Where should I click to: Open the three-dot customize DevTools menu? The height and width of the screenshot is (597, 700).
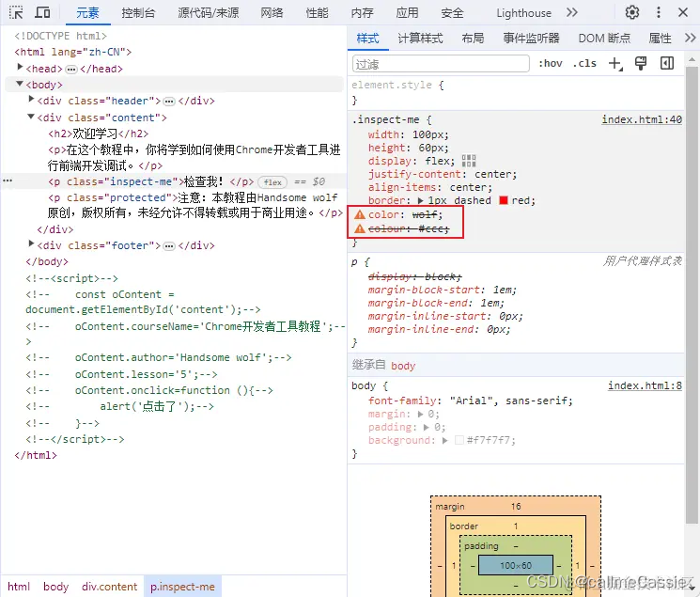point(658,12)
